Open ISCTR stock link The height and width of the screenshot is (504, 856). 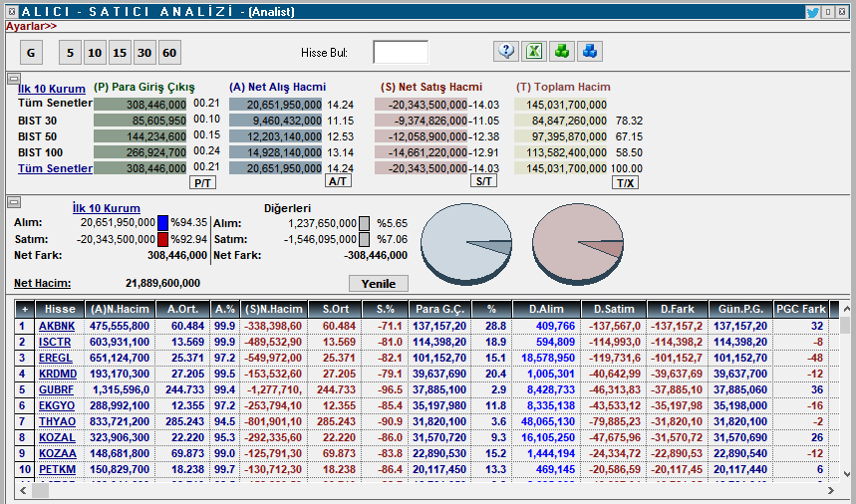55,342
